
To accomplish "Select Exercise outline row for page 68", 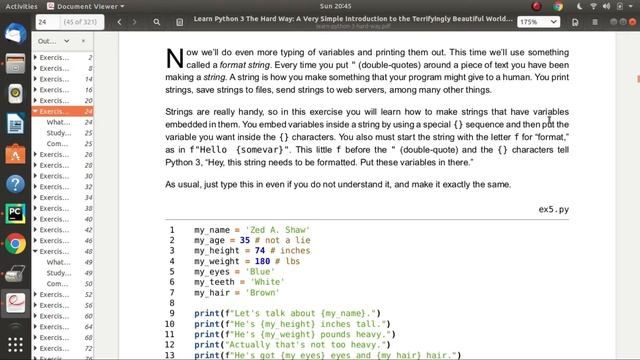I will coord(63,338).
